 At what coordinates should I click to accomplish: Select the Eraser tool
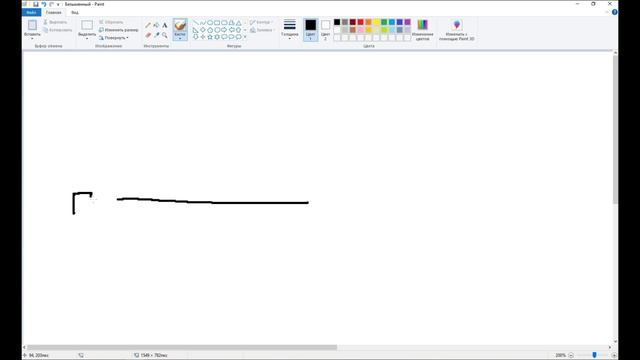pos(148,35)
